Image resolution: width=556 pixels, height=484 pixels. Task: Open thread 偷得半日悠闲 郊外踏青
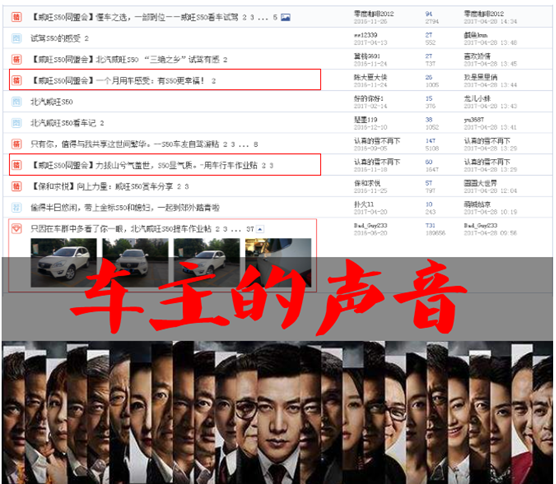tap(125, 207)
